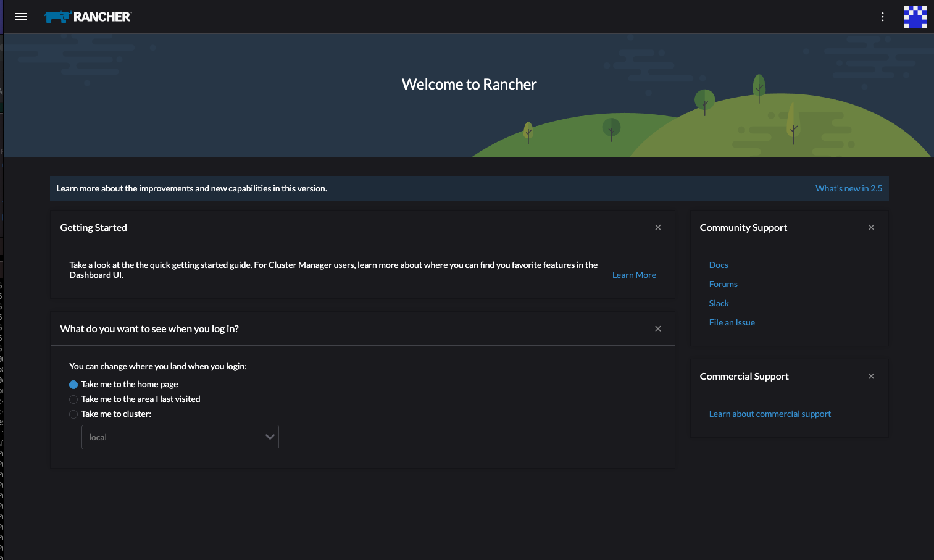Open the Learn More guide link
The width and height of the screenshot is (934, 560).
pos(634,274)
